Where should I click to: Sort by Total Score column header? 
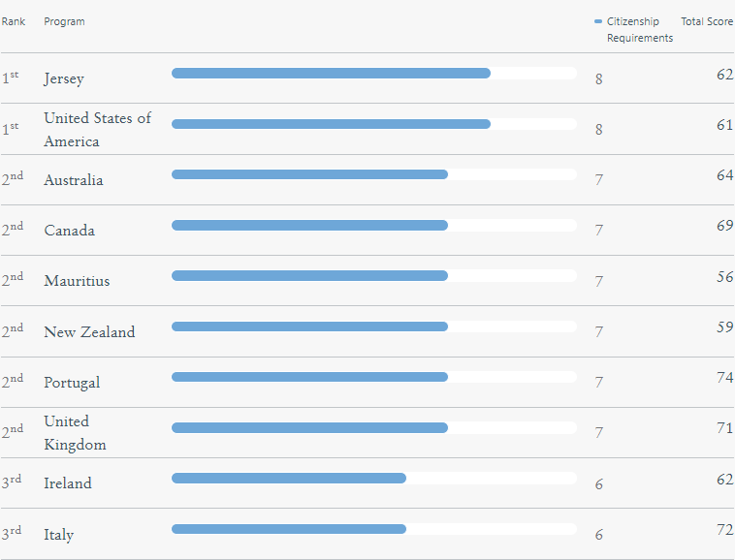pos(706,21)
